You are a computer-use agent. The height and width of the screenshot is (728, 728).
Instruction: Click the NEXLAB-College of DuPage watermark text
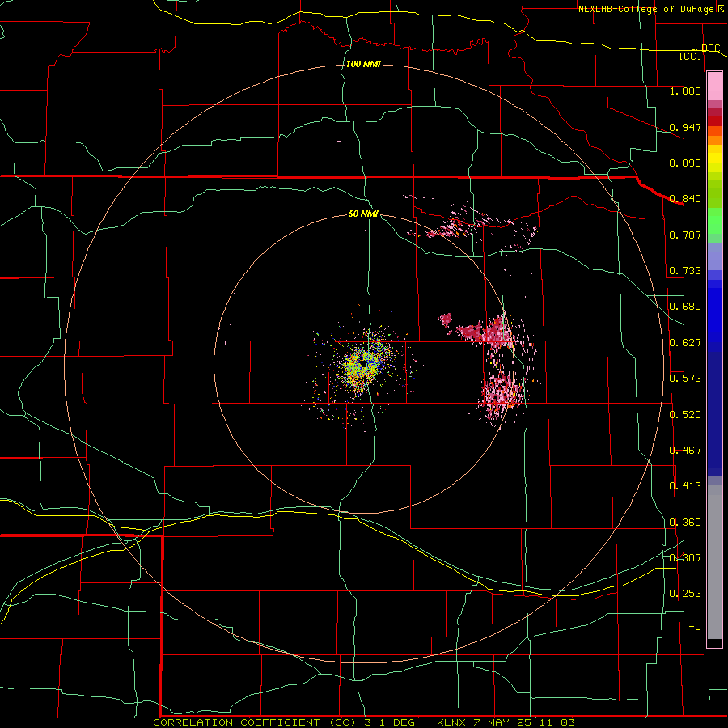click(650, 9)
